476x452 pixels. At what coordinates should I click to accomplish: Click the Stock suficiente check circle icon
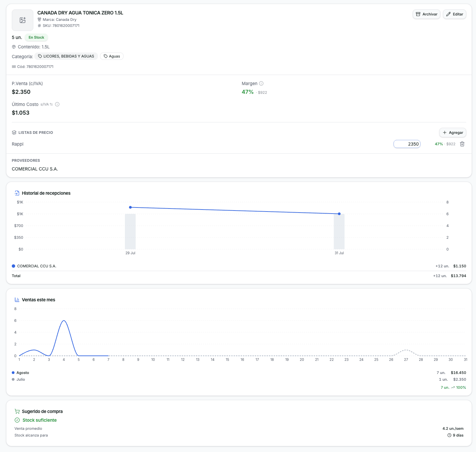[17, 420]
